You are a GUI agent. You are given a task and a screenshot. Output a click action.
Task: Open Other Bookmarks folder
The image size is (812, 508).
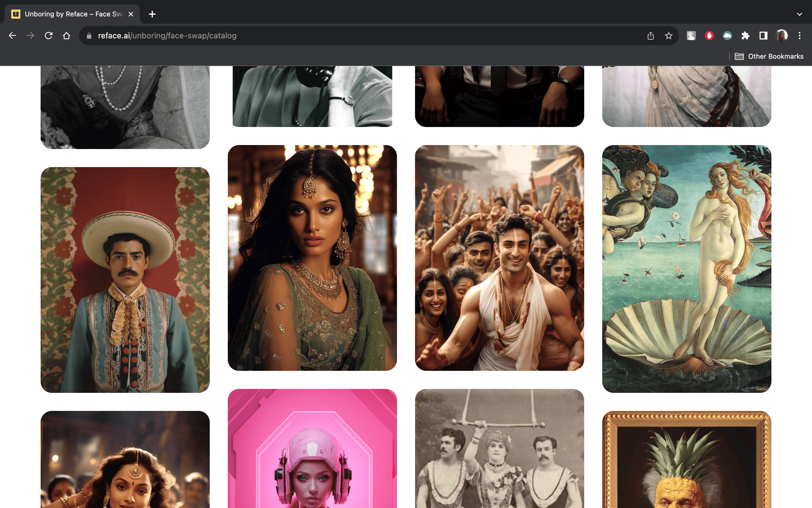click(x=769, y=56)
